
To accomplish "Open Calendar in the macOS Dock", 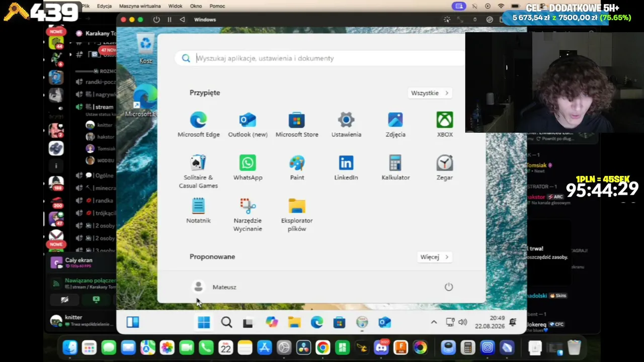I will [x=225, y=347].
